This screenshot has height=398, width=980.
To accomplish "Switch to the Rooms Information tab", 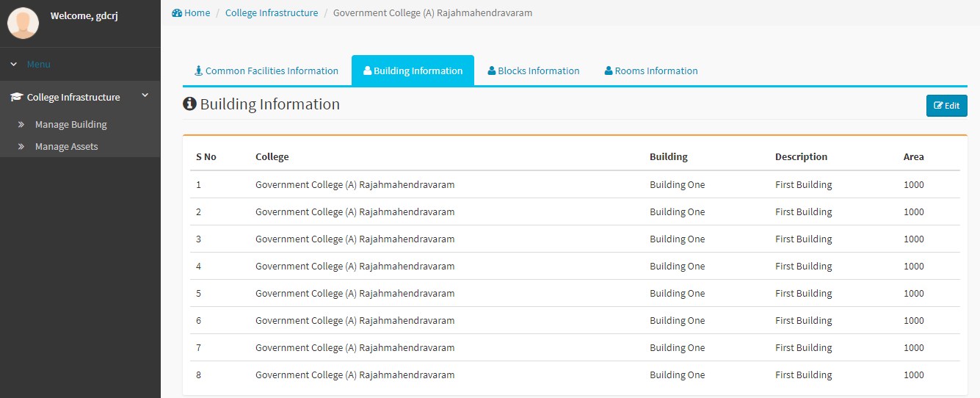I will click(x=651, y=71).
